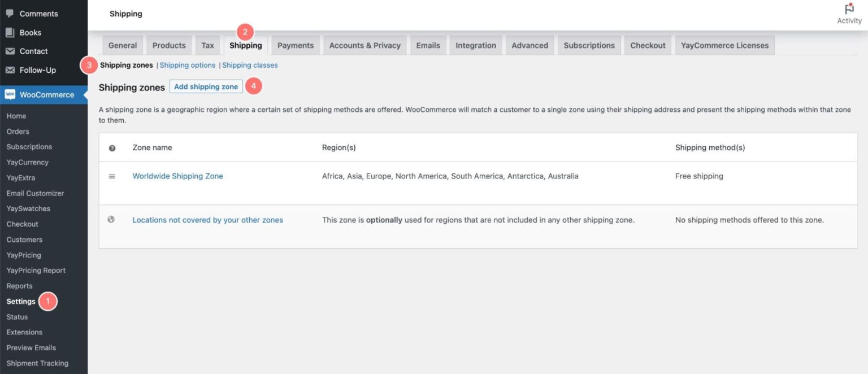The width and height of the screenshot is (868, 374).
Task: Grab the drag handle next to Worldwide Shipping Zone
Action: [111, 176]
